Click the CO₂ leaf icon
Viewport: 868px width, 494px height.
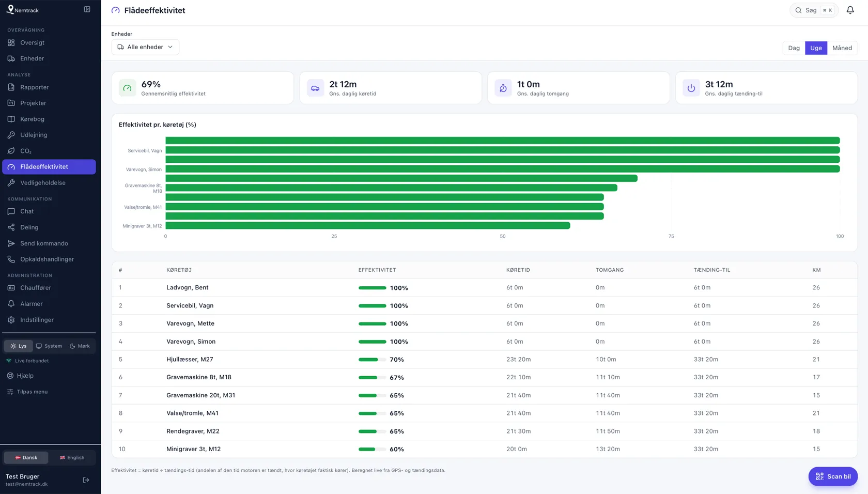pyautogui.click(x=11, y=151)
